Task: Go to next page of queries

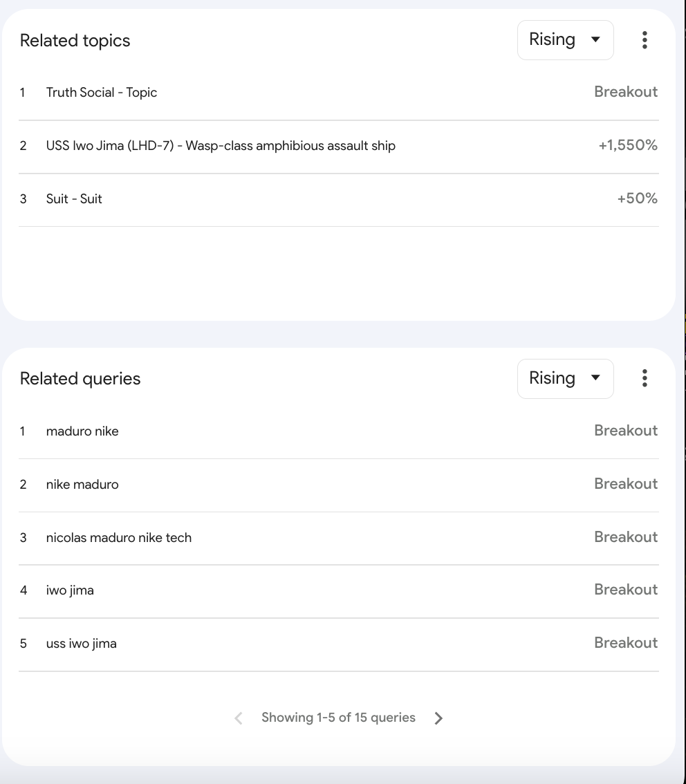Action: (x=438, y=718)
